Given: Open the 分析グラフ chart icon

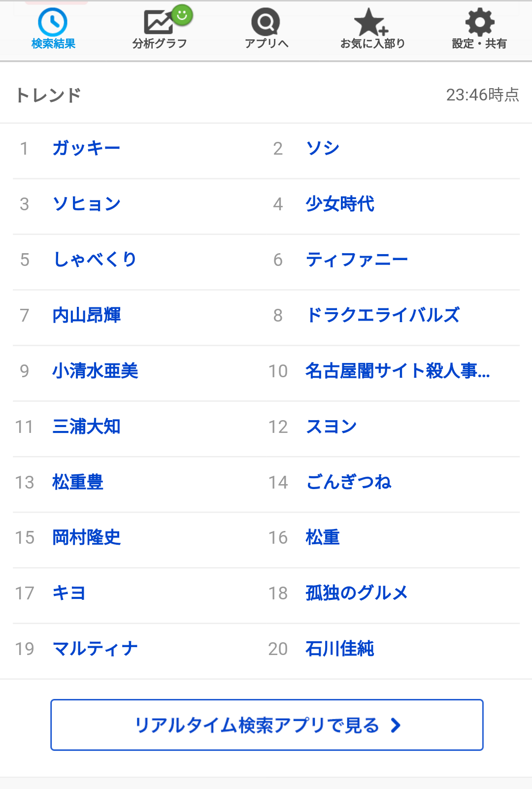Looking at the screenshot, I should click(x=159, y=23).
